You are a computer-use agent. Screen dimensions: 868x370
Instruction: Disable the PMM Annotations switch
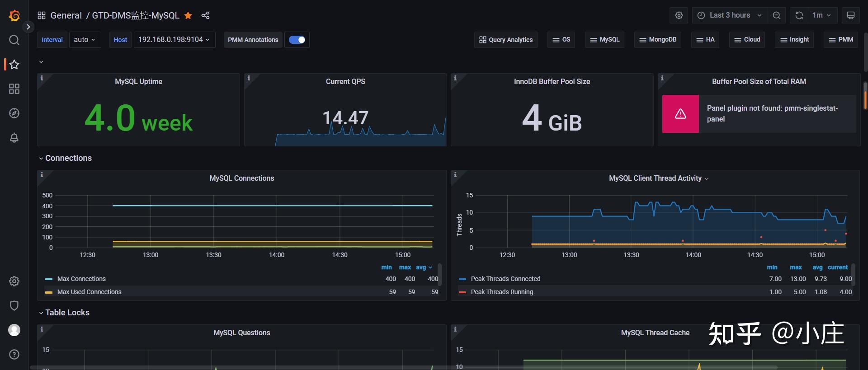pyautogui.click(x=297, y=40)
